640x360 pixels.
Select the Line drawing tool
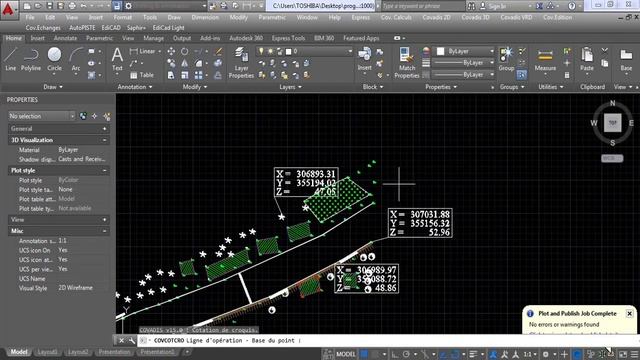tap(11, 59)
